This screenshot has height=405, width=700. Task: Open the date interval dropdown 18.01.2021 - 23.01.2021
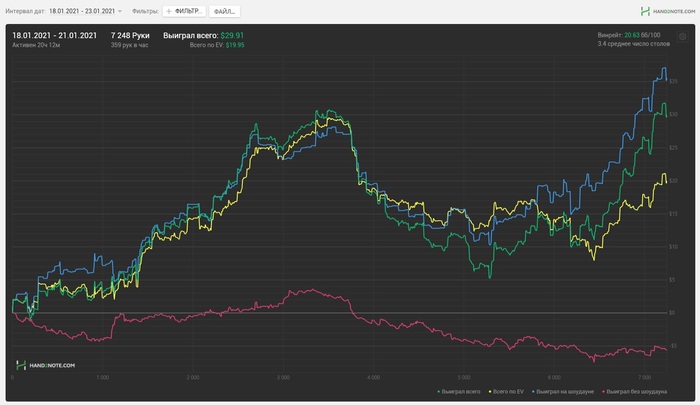(85, 11)
